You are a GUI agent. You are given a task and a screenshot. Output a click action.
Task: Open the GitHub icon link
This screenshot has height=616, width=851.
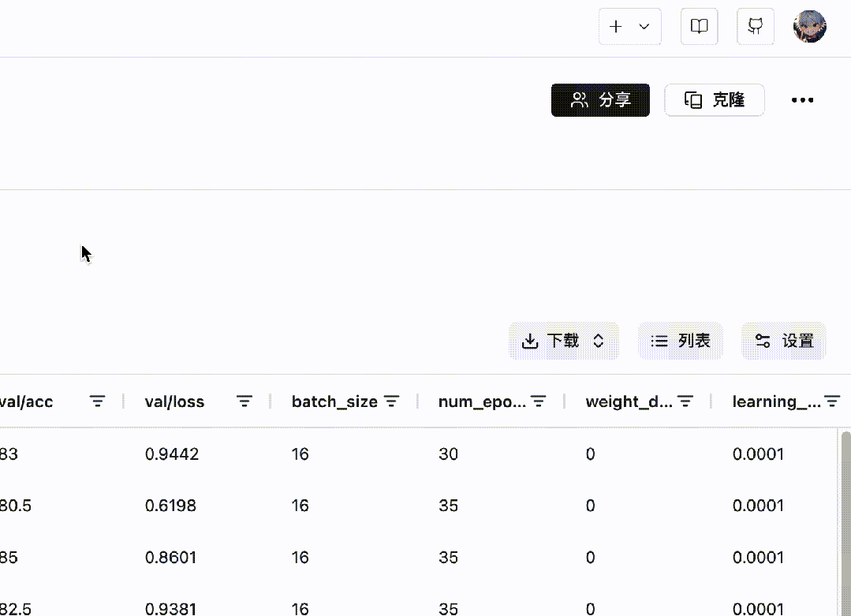tap(755, 27)
